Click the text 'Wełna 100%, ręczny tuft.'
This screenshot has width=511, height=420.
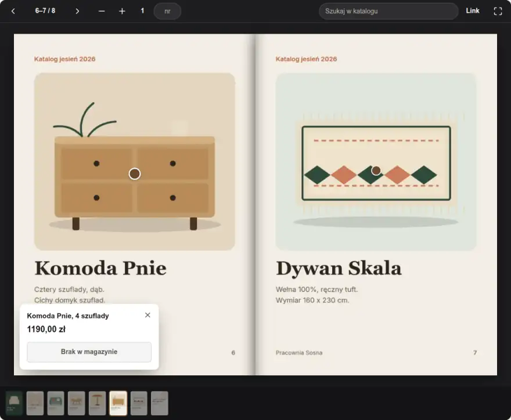(317, 289)
